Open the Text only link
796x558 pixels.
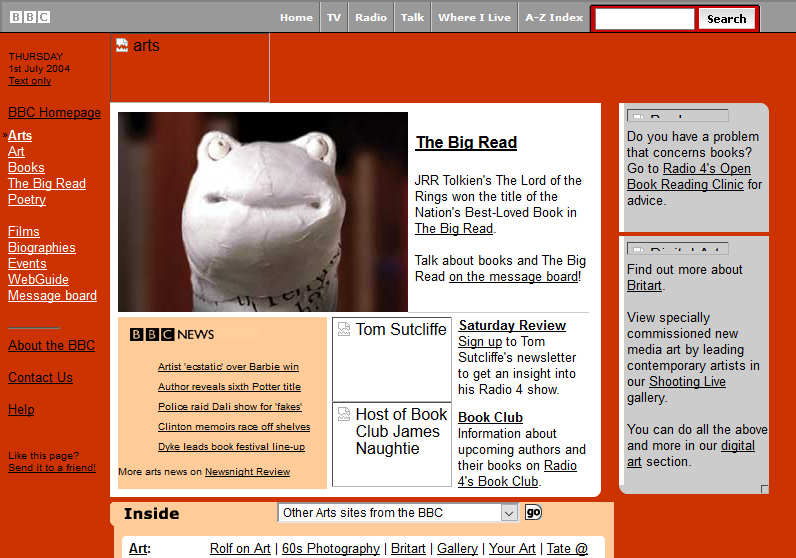[x=30, y=81]
